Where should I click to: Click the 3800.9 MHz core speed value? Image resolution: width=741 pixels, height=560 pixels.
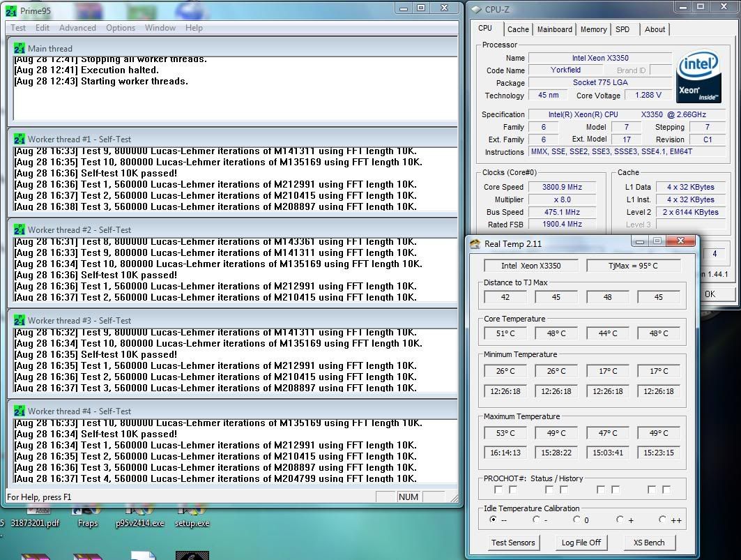click(x=562, y=187)
